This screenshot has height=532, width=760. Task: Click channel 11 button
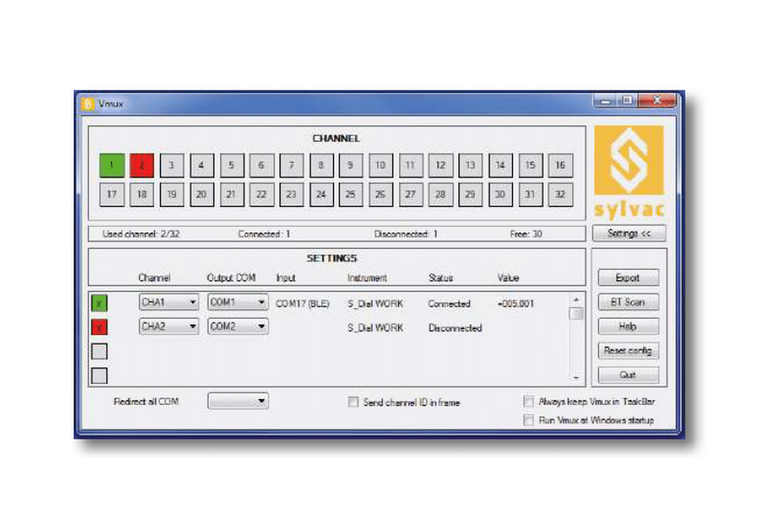click(x=410, y=165)
